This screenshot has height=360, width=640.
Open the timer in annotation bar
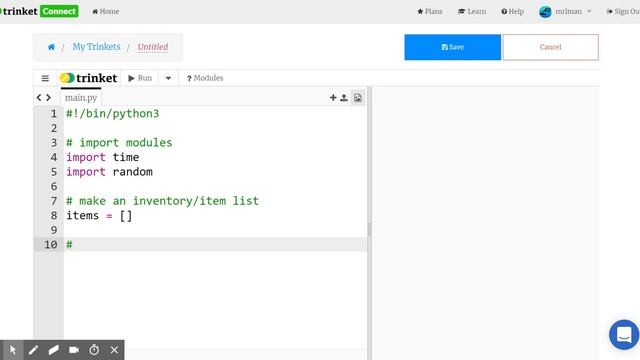94,350
